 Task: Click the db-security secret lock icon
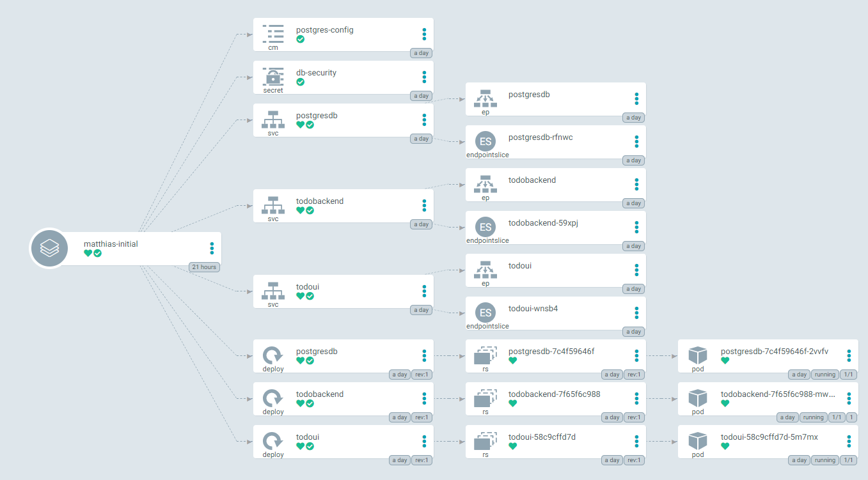point(273,76)
